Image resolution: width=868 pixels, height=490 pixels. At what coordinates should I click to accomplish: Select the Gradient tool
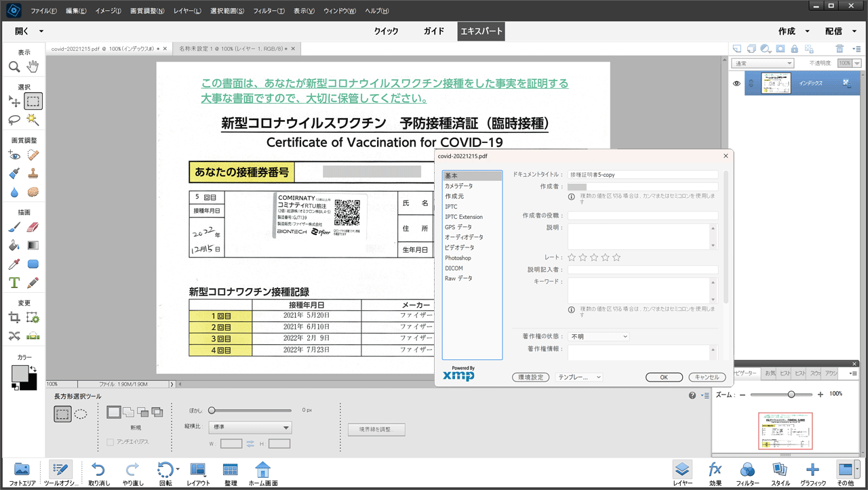pos(33,245)
